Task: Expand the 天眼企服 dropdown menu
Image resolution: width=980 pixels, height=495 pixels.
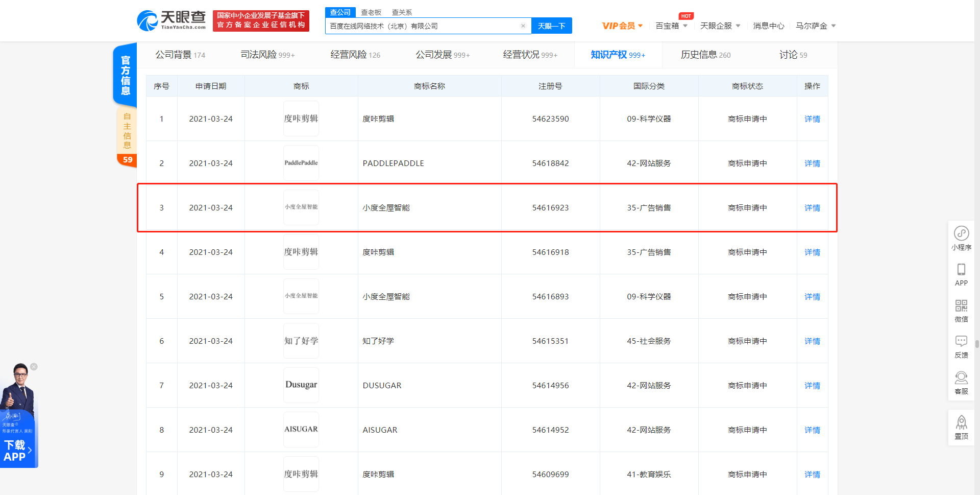Action: point(720,26)
